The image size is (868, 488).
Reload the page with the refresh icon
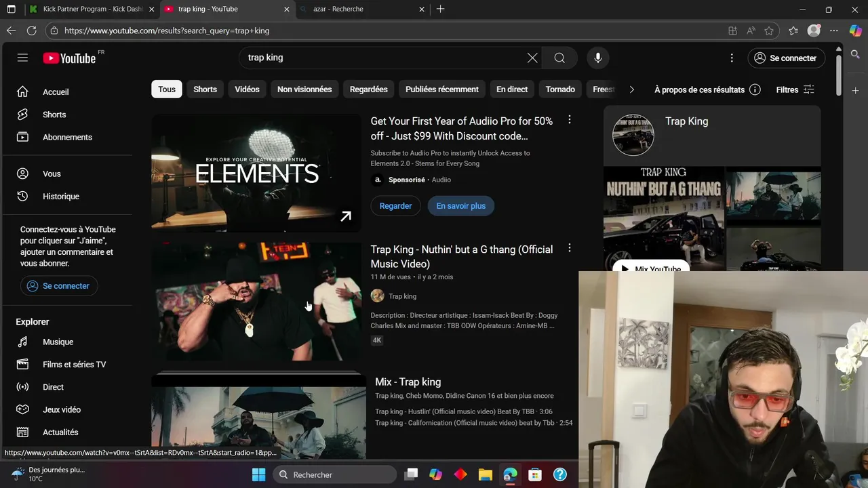coord(31,30)
